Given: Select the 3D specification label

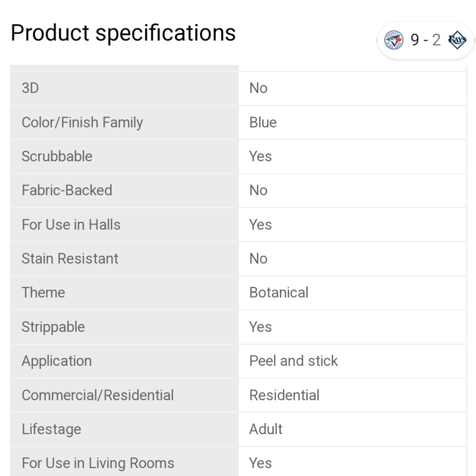Looking at the screenshot, I should (30, 88).
